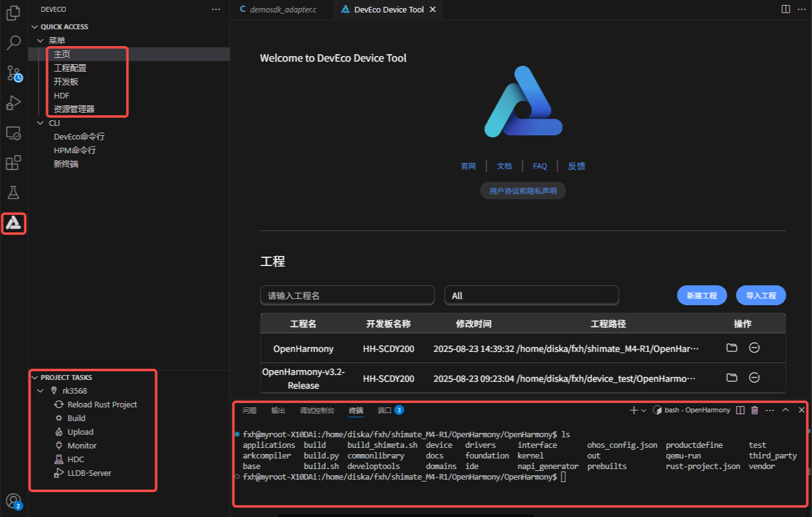This screenshot has height=517, width=812.
Task: Click the trash icon to kill the terminal
Action: tap(755, 410)
